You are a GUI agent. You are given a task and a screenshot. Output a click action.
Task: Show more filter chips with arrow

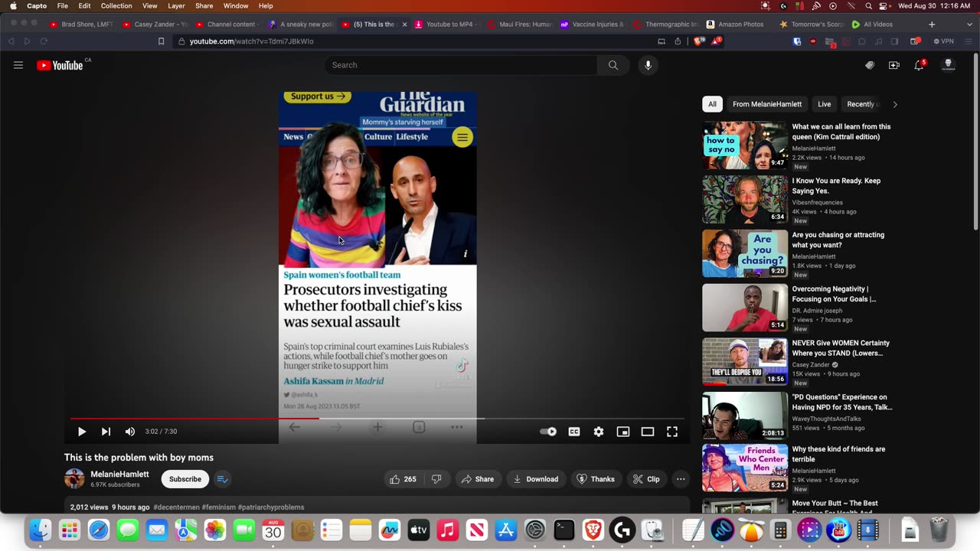pos(895,104)
